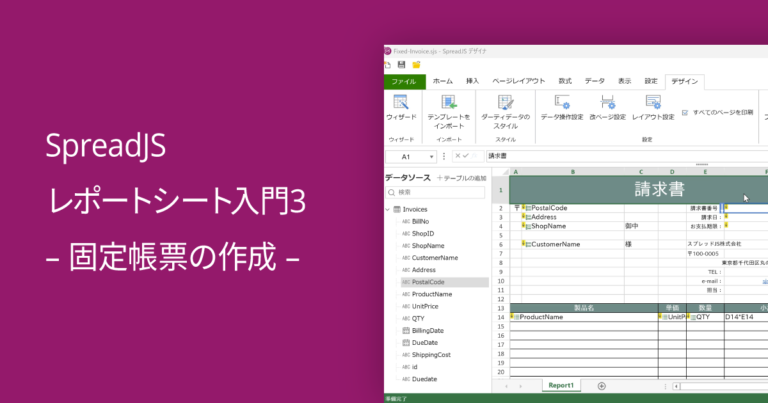
Task: Open レイアウト設定 in the ribbon
Action: [x=653, y=108]
